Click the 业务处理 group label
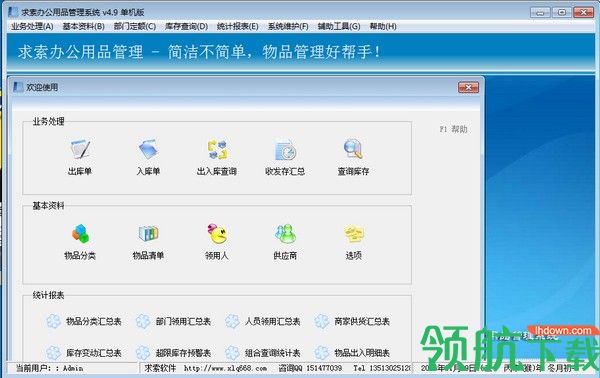The width and height of the screenshot is (600, 378). click(49, 122)
